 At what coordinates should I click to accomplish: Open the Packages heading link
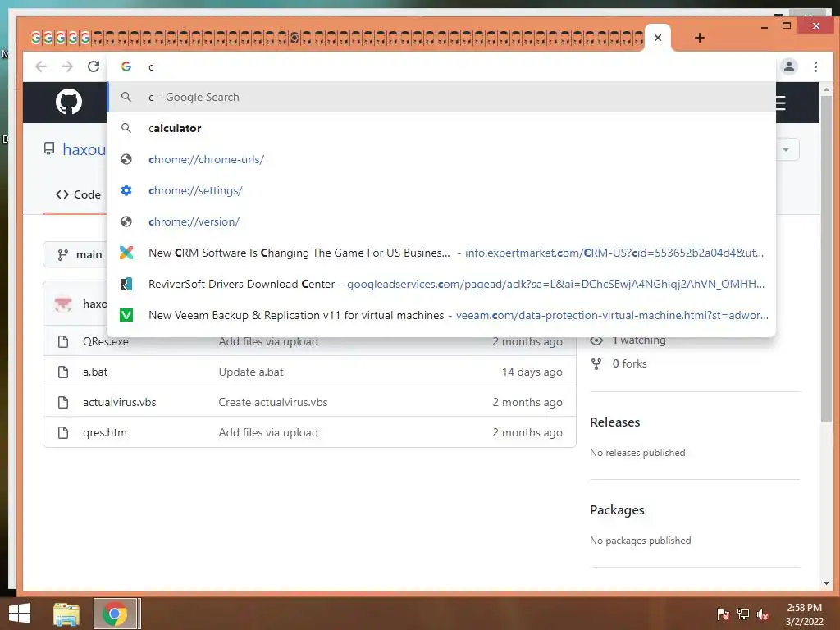tap(617, 510)
